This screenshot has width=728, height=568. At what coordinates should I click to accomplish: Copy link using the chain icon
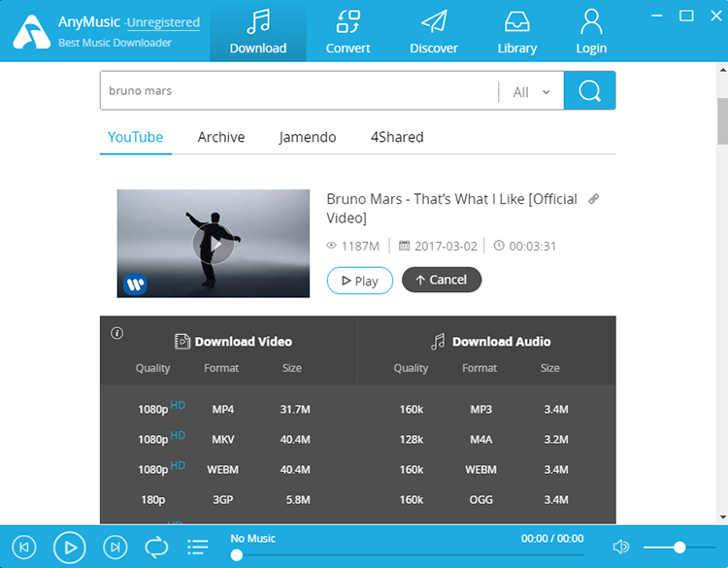593,199
